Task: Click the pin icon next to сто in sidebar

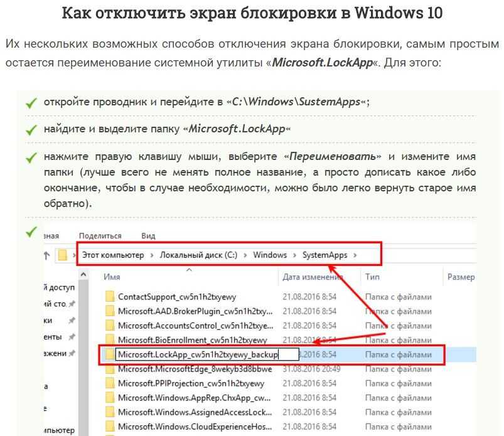Action: 72,304
